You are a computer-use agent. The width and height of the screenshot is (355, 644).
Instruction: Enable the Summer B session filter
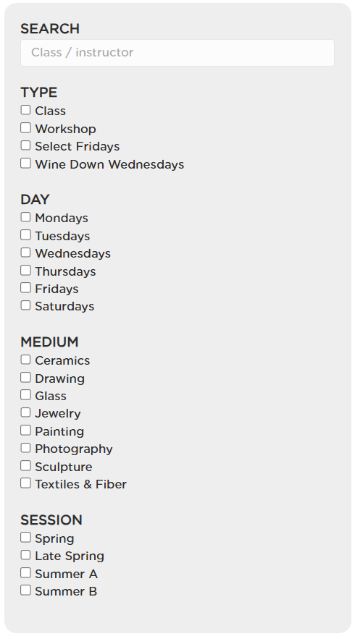coord(25,590)
